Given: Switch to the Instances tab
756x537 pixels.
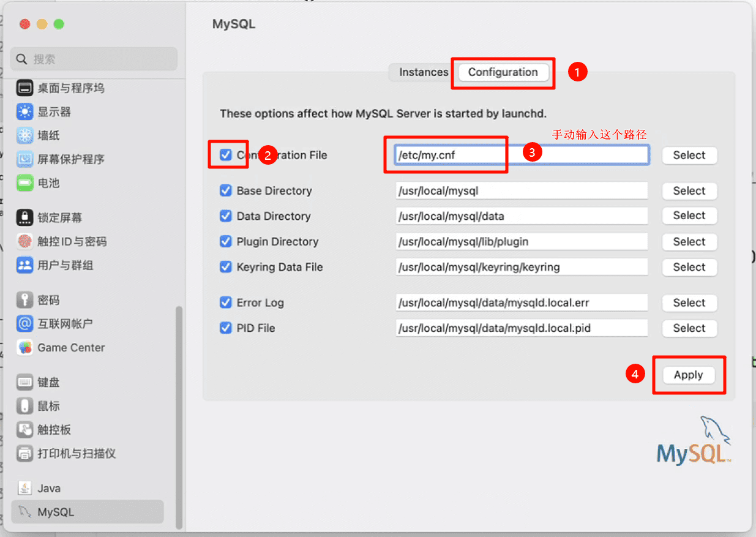Looking at the screenshot, I should point(424,72).
